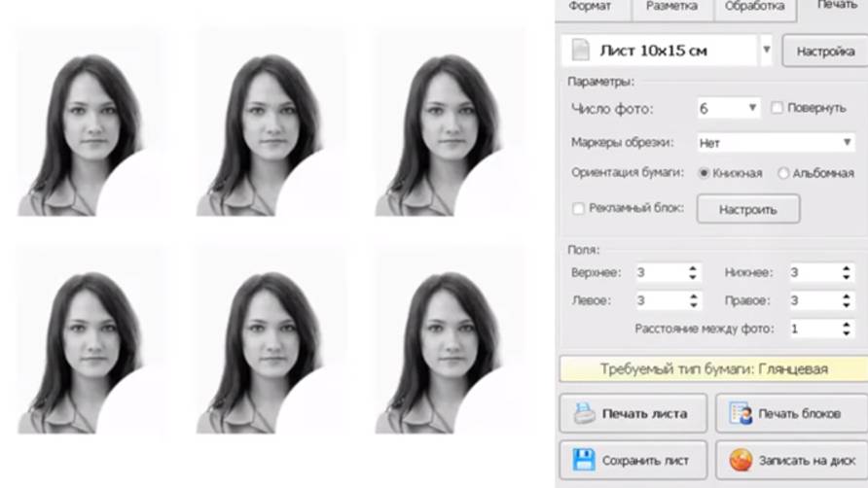This screenshot has height=488, width=868.
Task: Click the Требуемый тип бумаги: Глянцевая notice
Action: (714, 369)
